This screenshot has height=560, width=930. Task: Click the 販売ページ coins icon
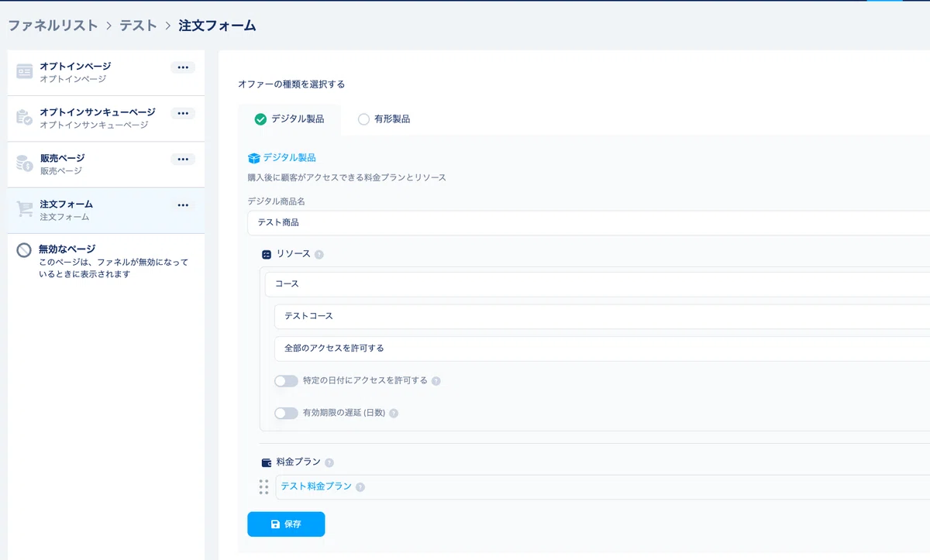(25, 163)
